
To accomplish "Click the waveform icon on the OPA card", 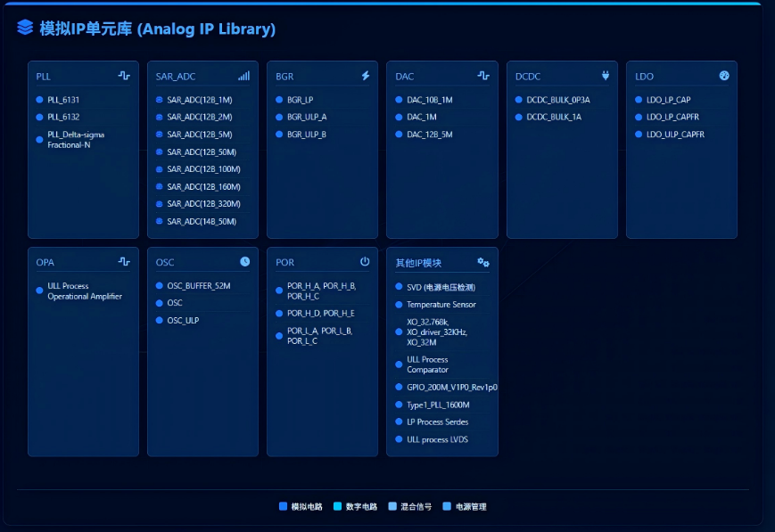I will pyautogui.click(x=124, y=262).
